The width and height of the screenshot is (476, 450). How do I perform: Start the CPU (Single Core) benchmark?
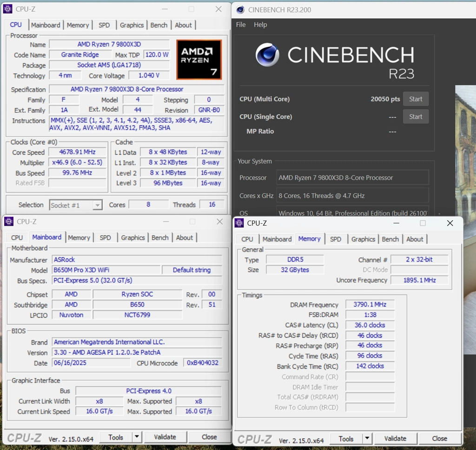coord(416,117)
